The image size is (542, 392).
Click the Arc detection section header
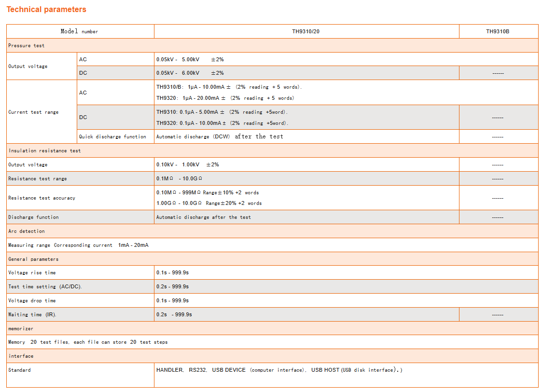point(27,231)
